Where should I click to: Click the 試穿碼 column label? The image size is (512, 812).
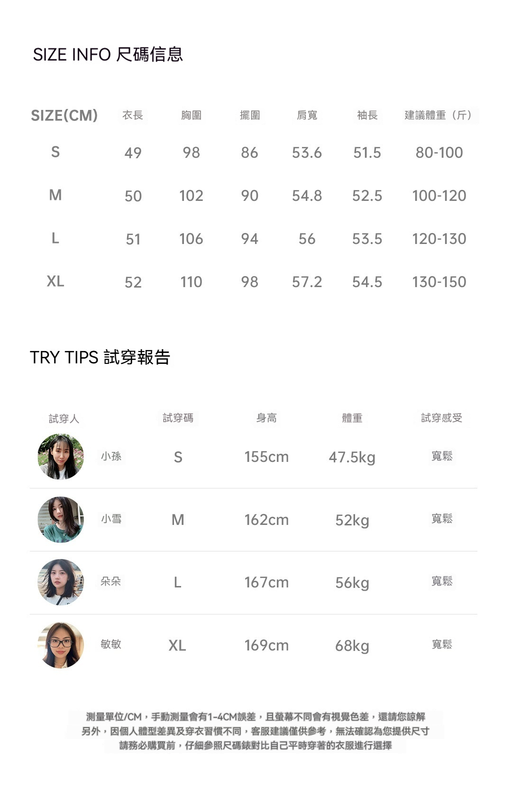[178, 418]
